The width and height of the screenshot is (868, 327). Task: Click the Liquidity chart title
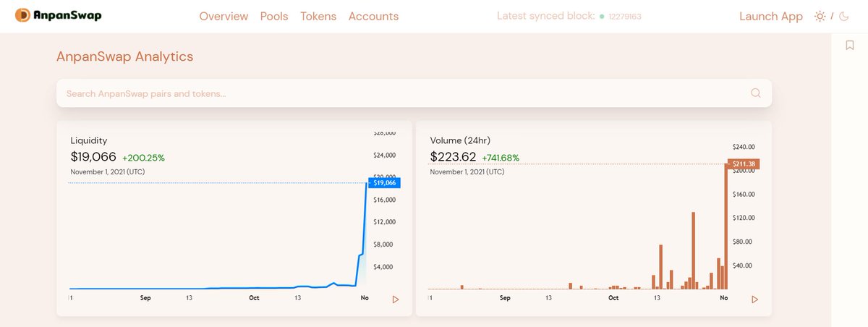pos(89,140)
